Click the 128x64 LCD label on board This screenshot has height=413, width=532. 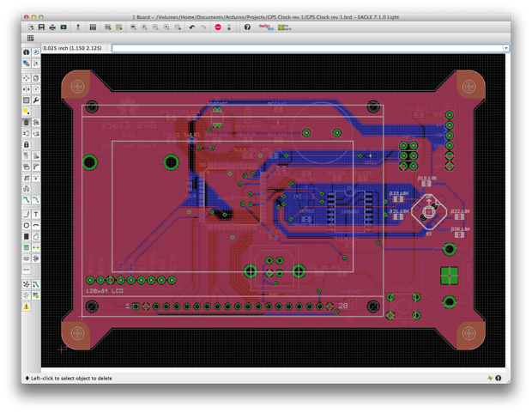105,291
